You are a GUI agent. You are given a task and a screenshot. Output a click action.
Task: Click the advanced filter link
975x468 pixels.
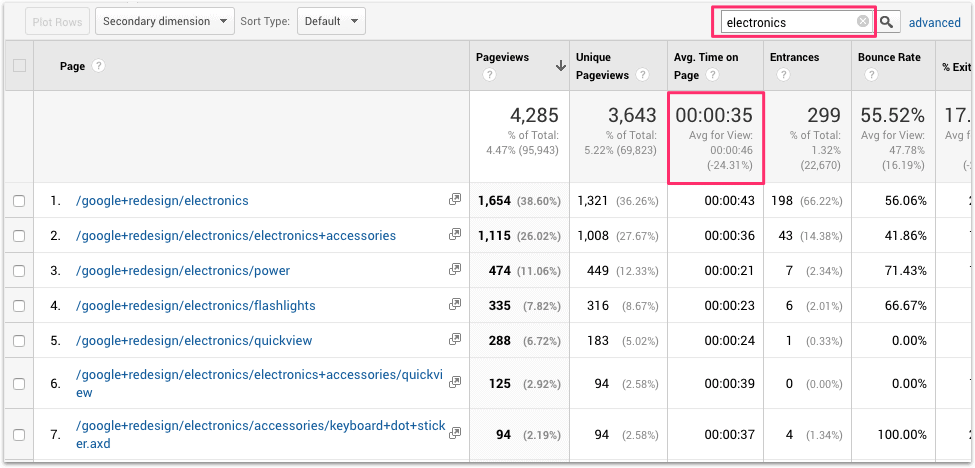tap(934, 22)
